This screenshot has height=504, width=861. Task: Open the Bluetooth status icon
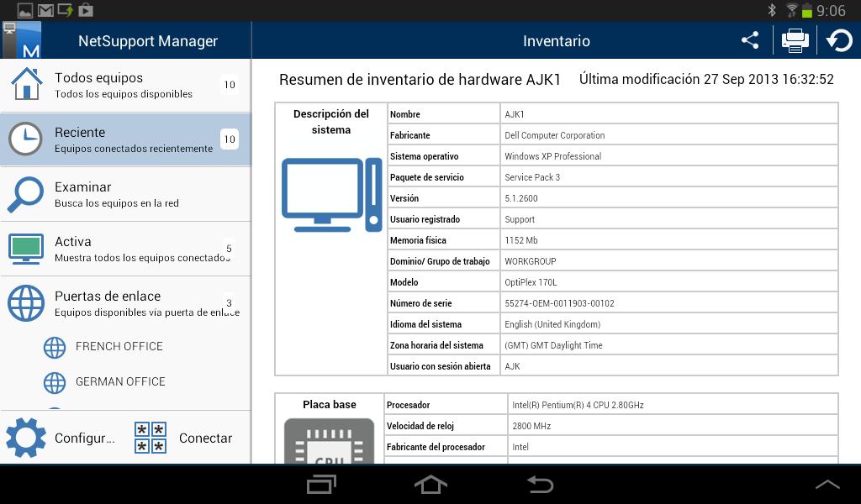pos(772,10)
